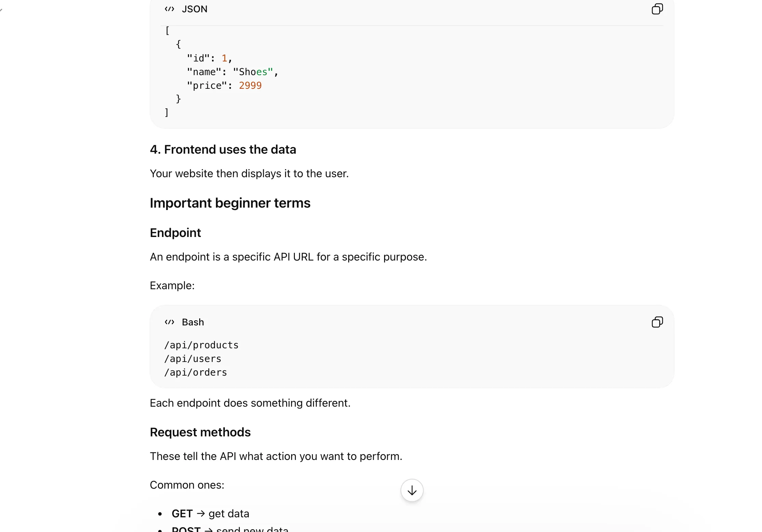
Task: Click the /api/orders line in code
Action: [x=195, y=373]
